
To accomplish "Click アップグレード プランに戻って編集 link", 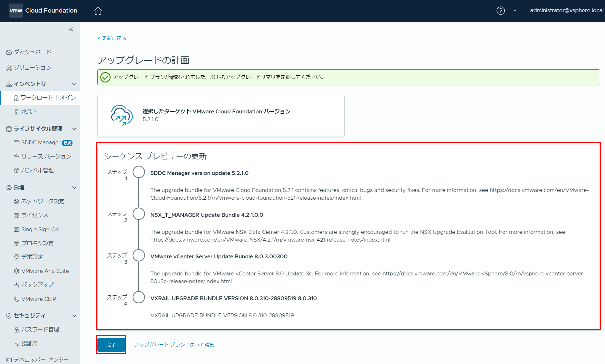I will 174,344.
